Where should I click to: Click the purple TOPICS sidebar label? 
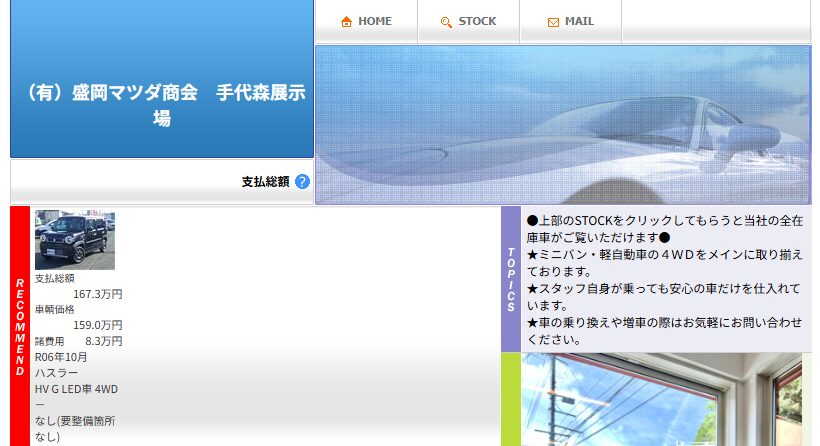tap(511, 280)
